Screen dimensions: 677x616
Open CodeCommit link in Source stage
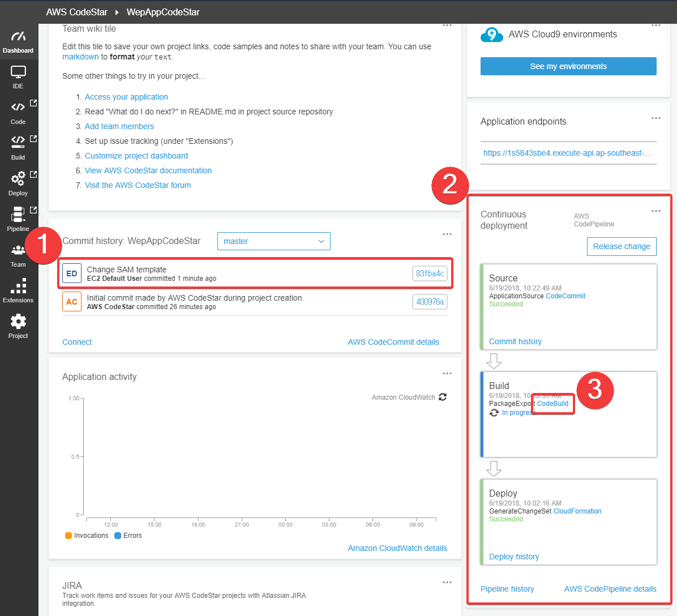pyautogui.click(x=565, y=296)
